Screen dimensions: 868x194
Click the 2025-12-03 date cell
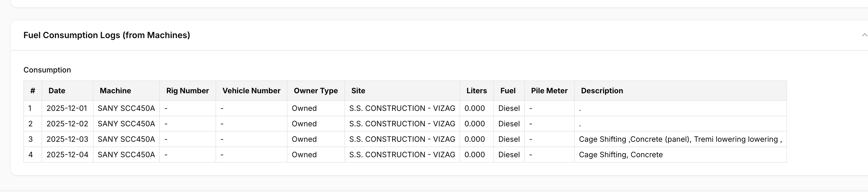tap(67, 139)
